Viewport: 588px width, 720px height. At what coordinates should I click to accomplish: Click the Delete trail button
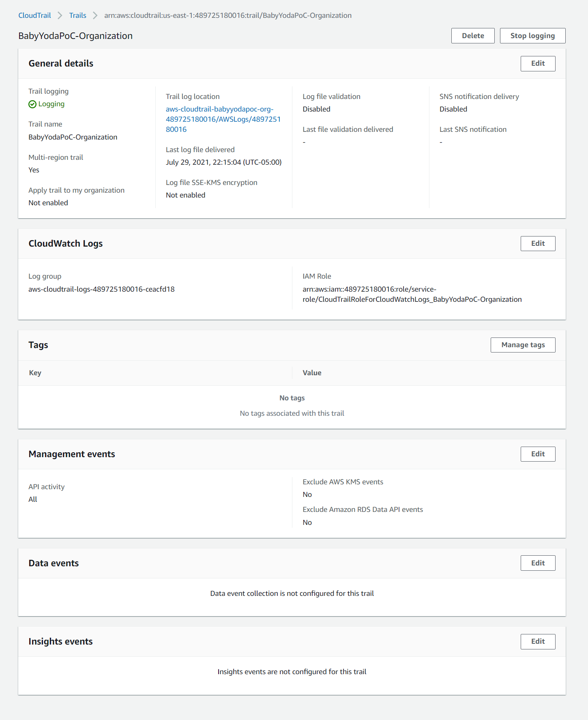[x=473, y=36]
